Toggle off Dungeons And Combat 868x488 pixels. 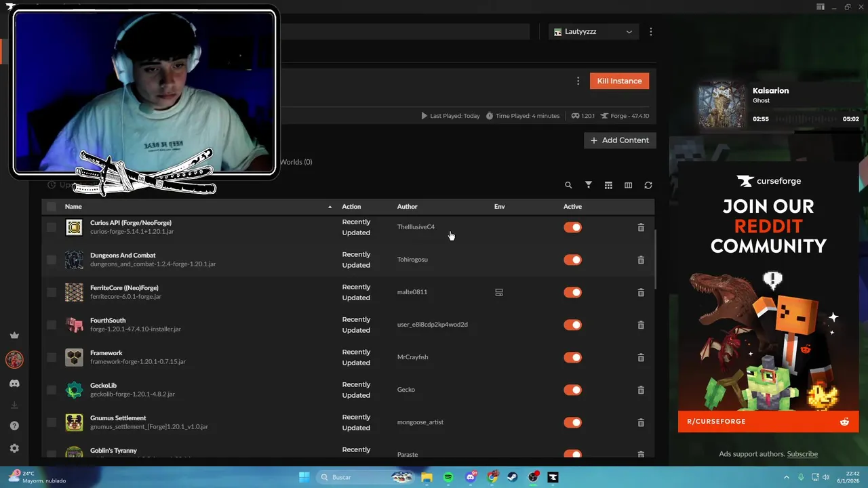pyautogui.click(x=573, y=260)
